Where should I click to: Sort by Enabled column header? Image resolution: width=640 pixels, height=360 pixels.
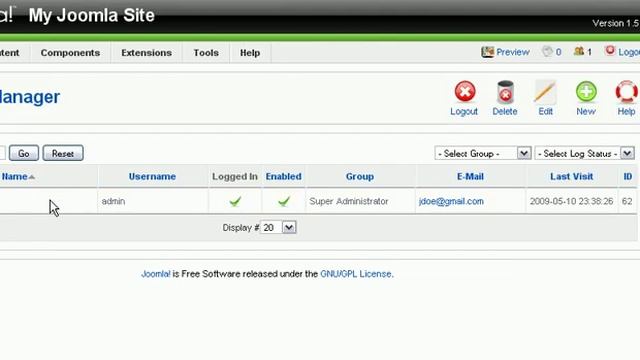tap(284, 176)
